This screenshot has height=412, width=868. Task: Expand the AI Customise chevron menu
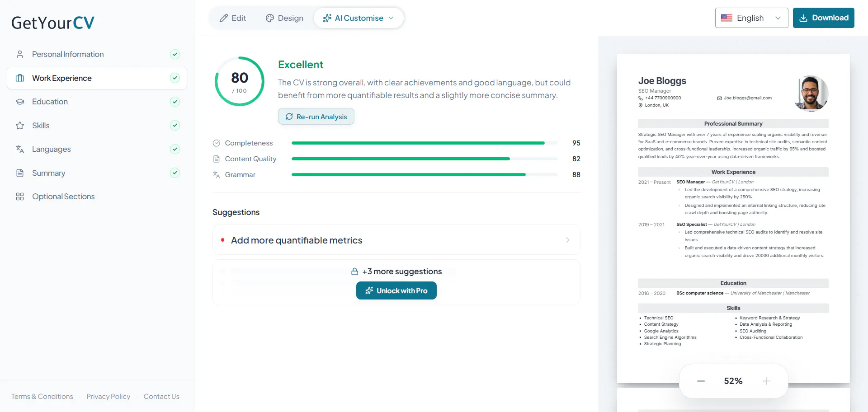391,18
